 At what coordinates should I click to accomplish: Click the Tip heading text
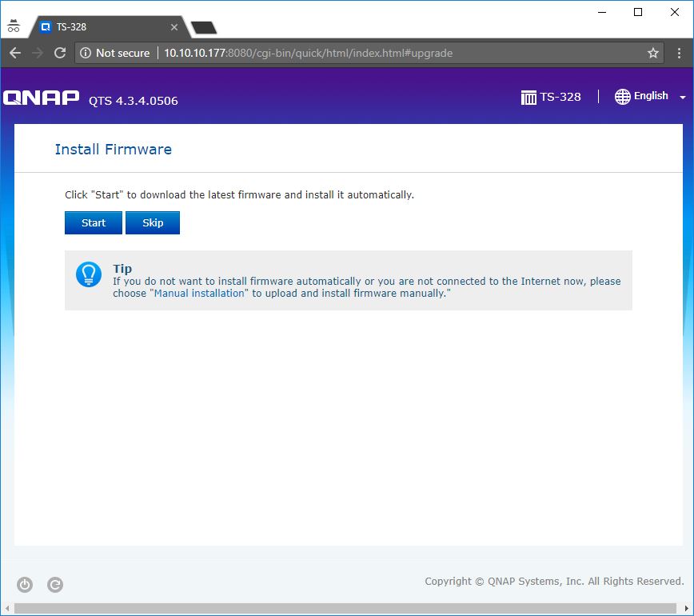[122, 268]
